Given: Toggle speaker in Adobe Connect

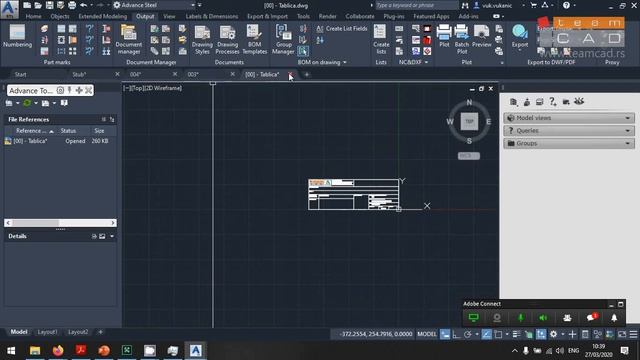Looking at the screenshot, I should pyautogui.click(x=543, y=318).
